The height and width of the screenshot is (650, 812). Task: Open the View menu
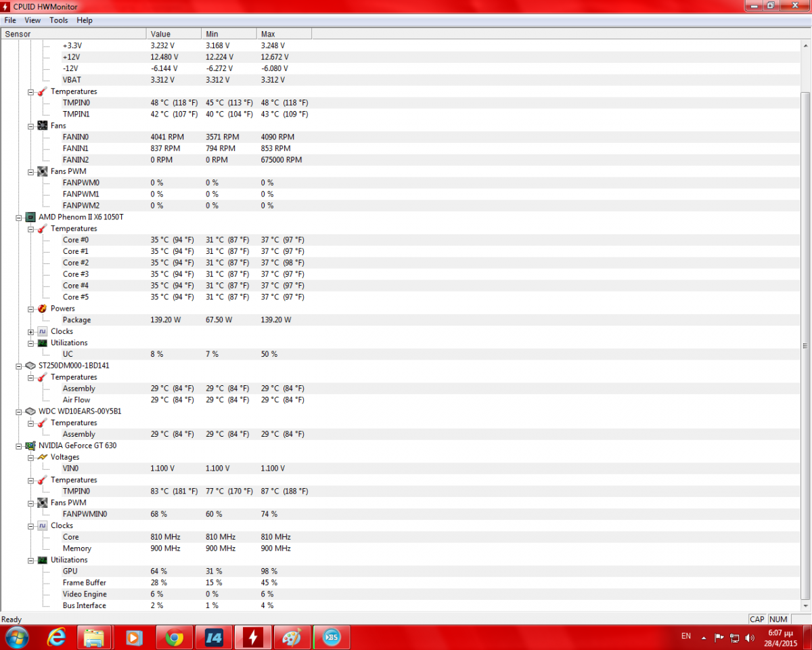click(32, 20)
